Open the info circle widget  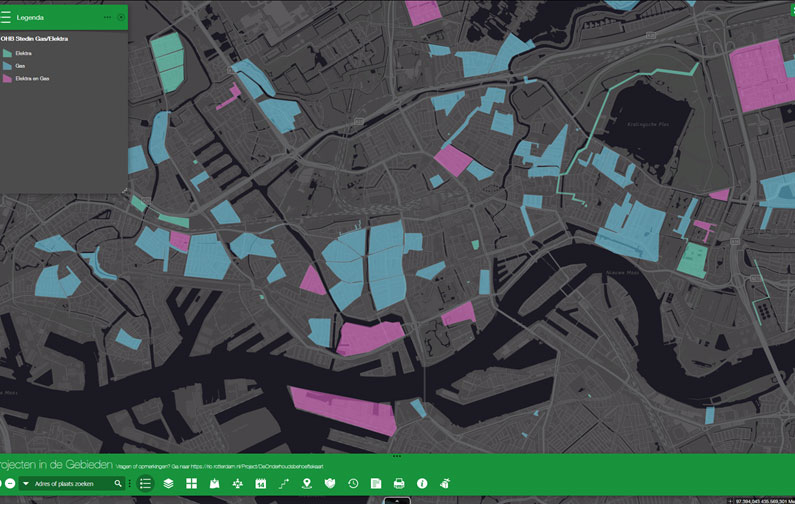coord(422,484)
